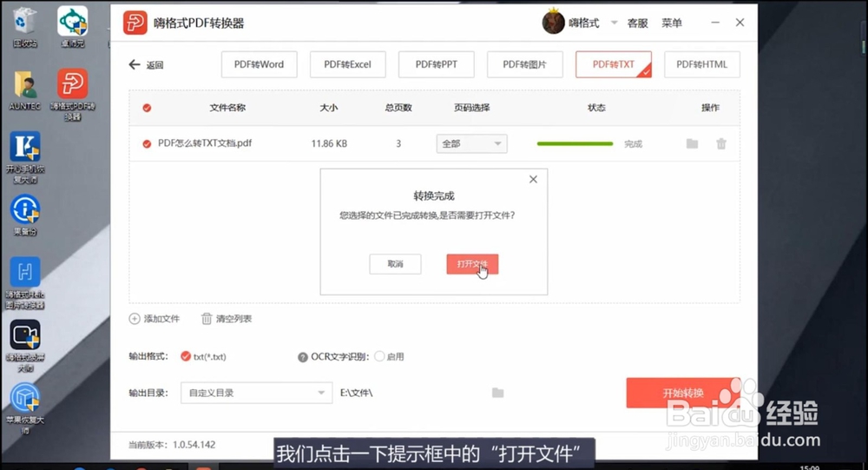Open the AUNTEC user folder icon
The width and height of the screenshot is (868, 470).
point(24,89)
